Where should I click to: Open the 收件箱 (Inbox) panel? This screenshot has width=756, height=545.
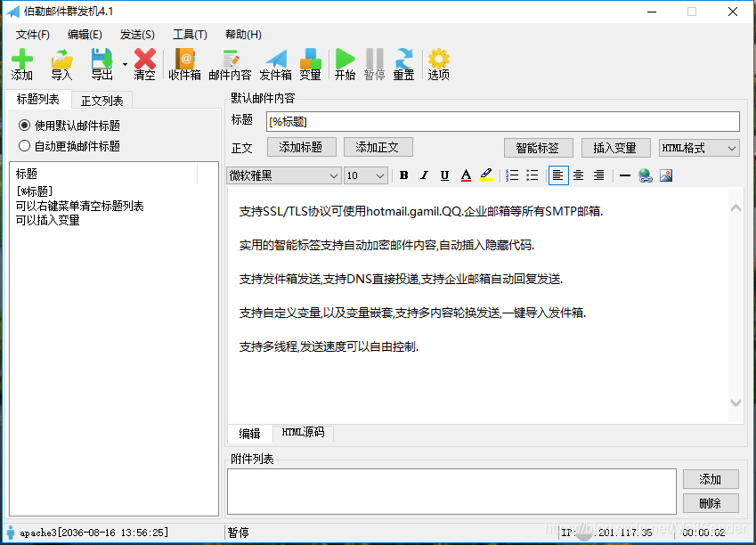(183, 63)
